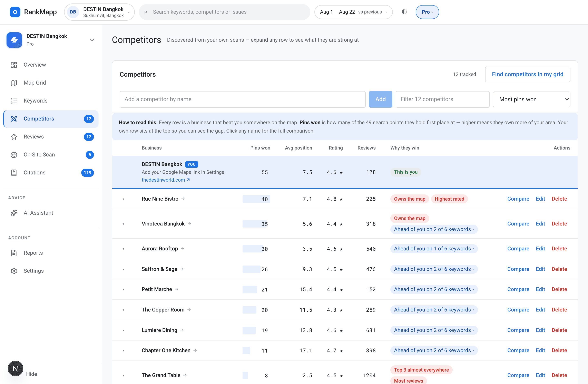Edit the Vinoteca Bangkok competitor

[540, 224]
